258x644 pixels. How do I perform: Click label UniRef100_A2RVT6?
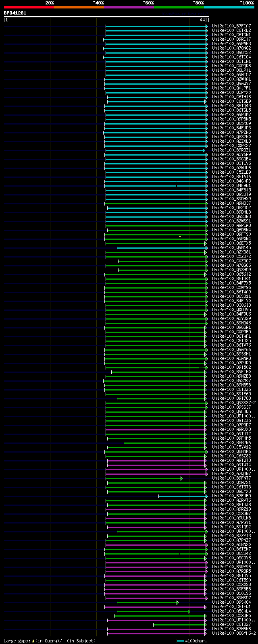pyautogui.click(x=231, y=500)
